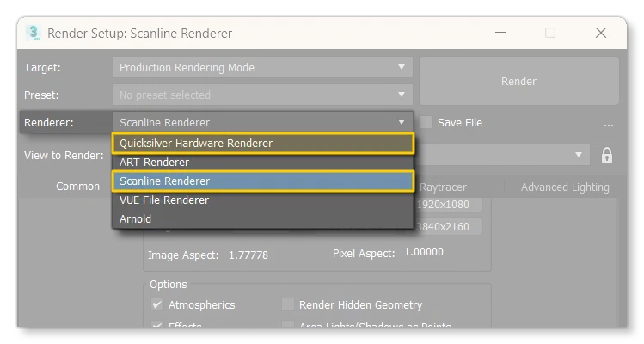
Task: Enable Render Hidden Geometry checkbox
Action: [x=288, y=304]
